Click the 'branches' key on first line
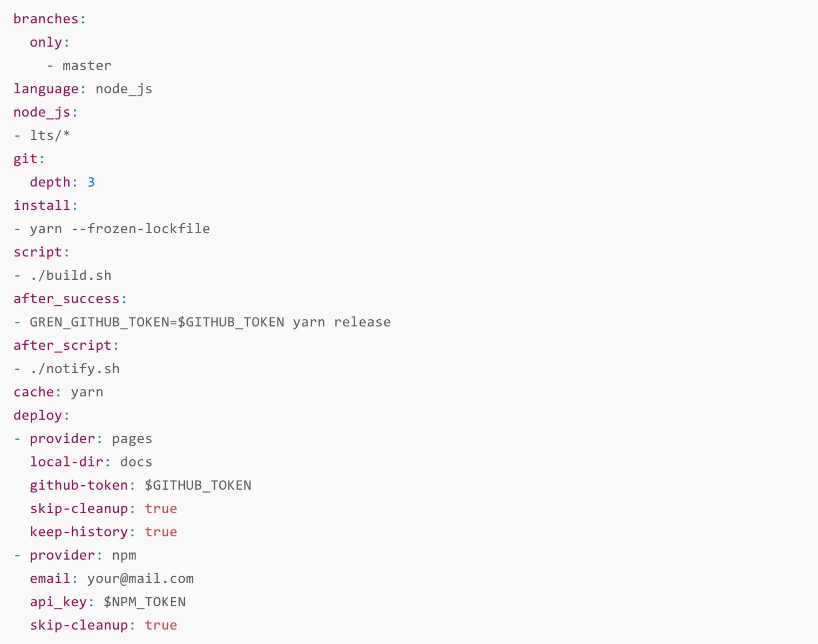 coord(46,19)
